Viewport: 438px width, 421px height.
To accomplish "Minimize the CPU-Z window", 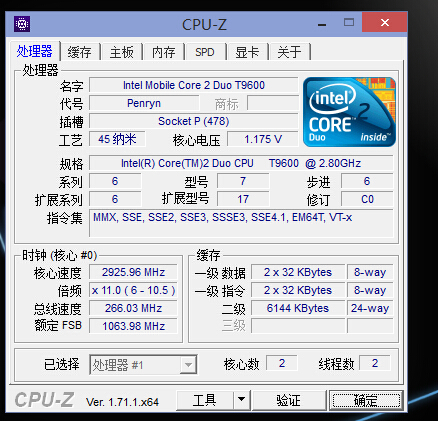I will point(322,23).
